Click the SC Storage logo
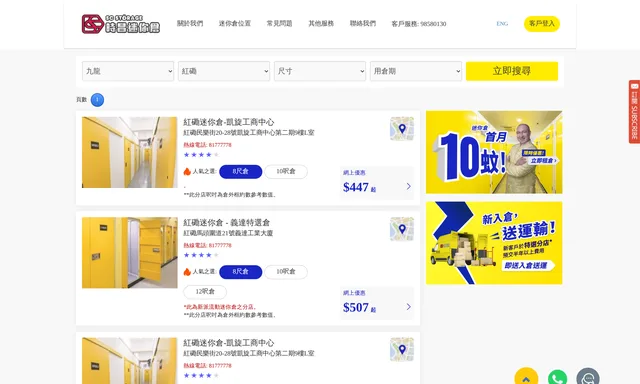Viewport: 640px width, 384px height. (121, 24)
